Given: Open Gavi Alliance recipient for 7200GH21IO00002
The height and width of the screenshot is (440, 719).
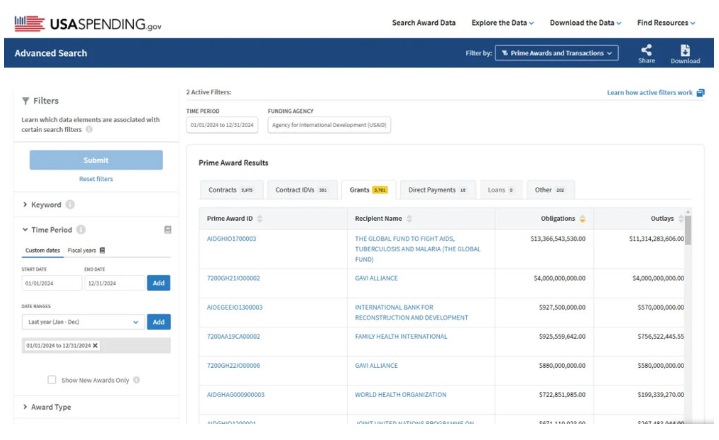Looking at the screenshot, I should tap(376, 278).
